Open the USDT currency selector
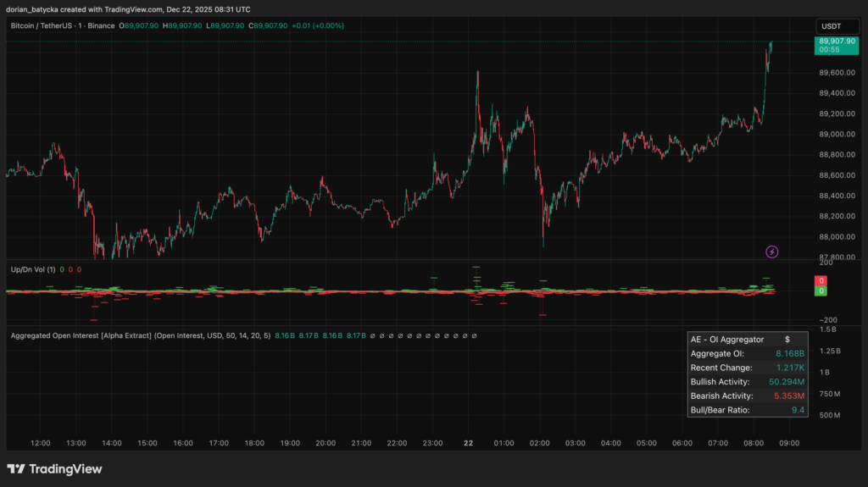The height and width of the screenshot is (487, 868). (832, 26)
